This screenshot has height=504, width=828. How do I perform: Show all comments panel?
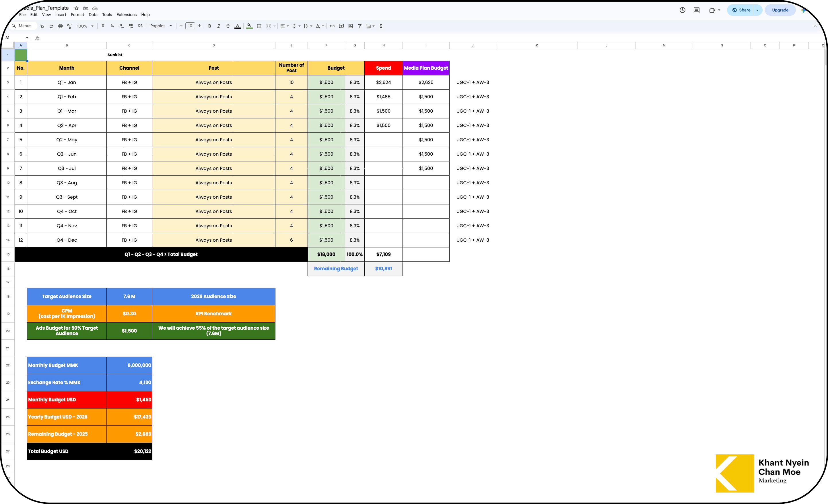click(697, 10)
